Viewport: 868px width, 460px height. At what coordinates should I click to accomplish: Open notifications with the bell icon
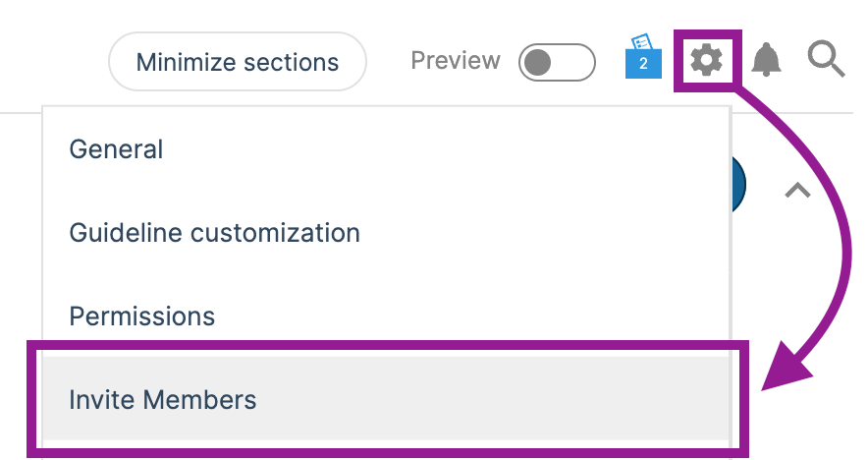coord(766,59)
